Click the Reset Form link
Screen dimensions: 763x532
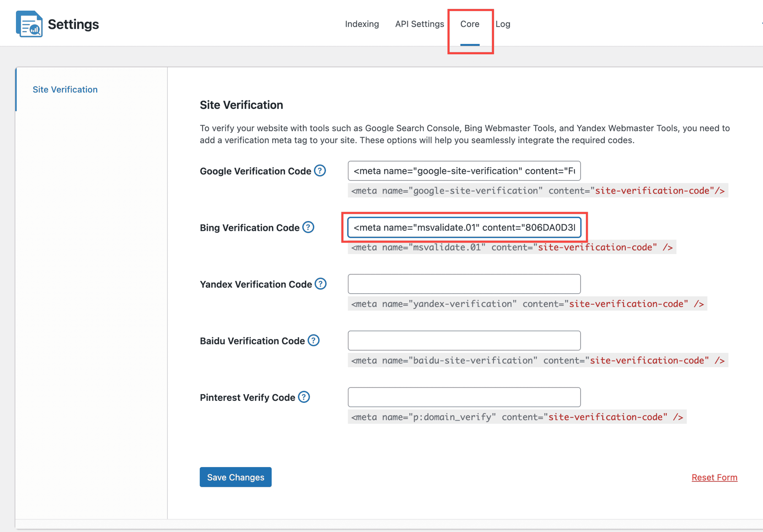[x=714, y=477]
